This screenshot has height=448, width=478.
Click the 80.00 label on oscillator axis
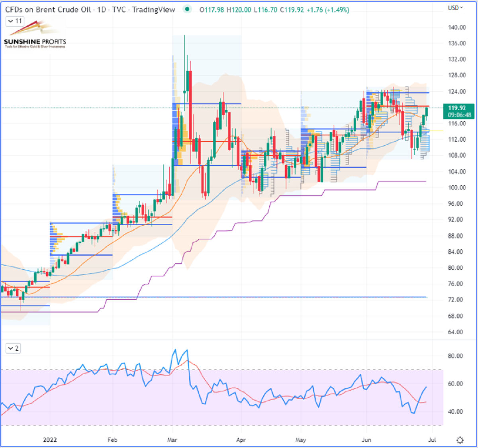(455, 356)
